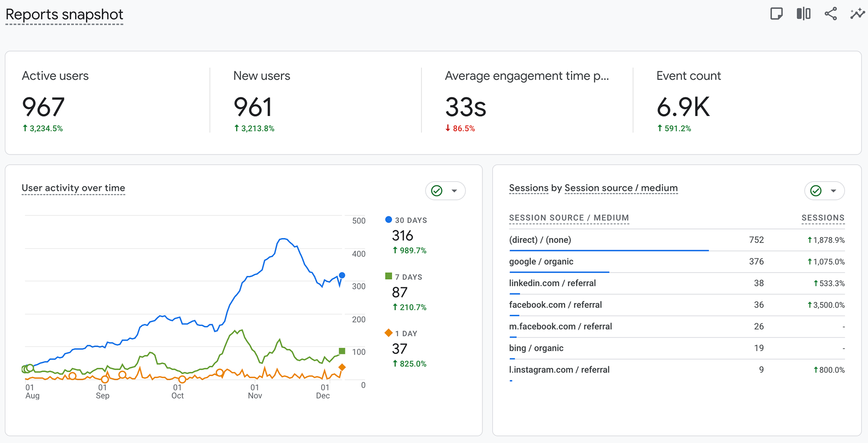The height and width of the screenshot is (443, 868).
Task: Click the Reports snapshot title
Action: coord(64,14)
